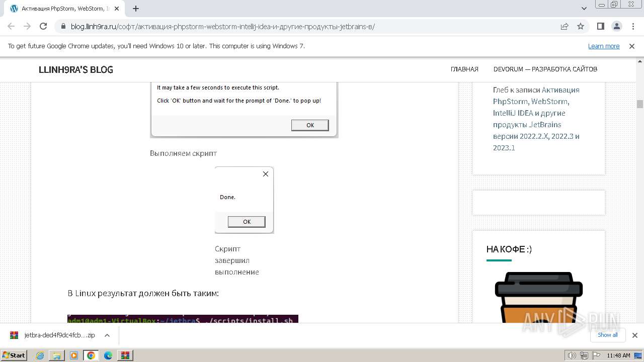The height and width of the screenshot is (362, 644).
Task: Dismiss the Chrome update notification bar
Action: coord(632,46)
